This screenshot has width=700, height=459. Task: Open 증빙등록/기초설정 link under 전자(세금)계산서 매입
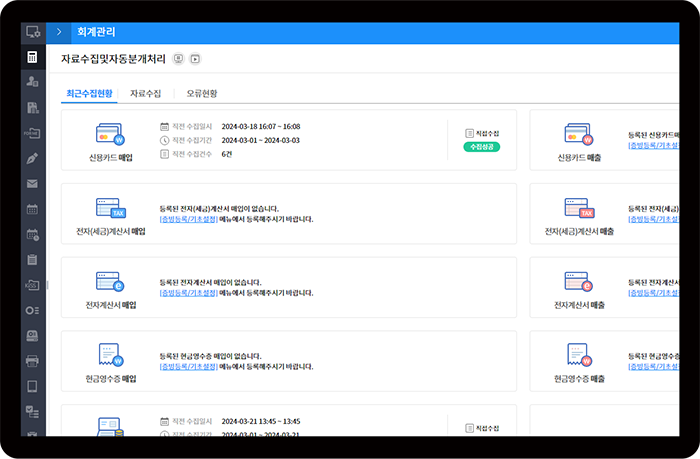pos(189,219)
